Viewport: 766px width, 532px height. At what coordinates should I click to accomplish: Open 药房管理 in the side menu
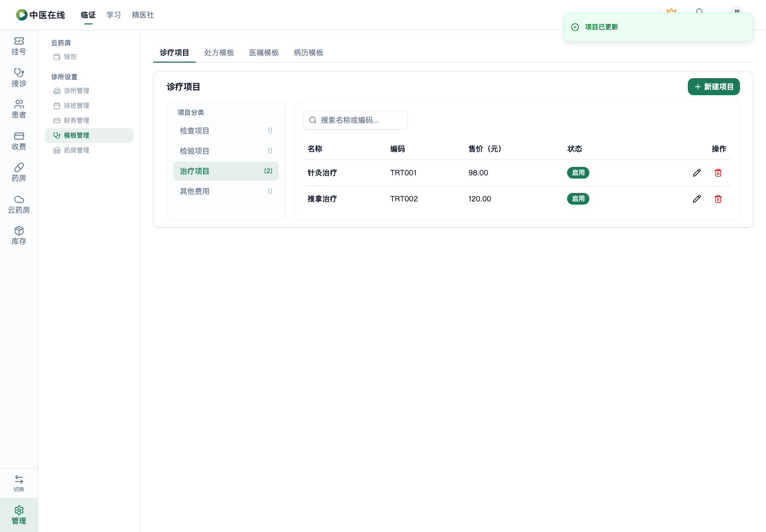coord(89,150)
